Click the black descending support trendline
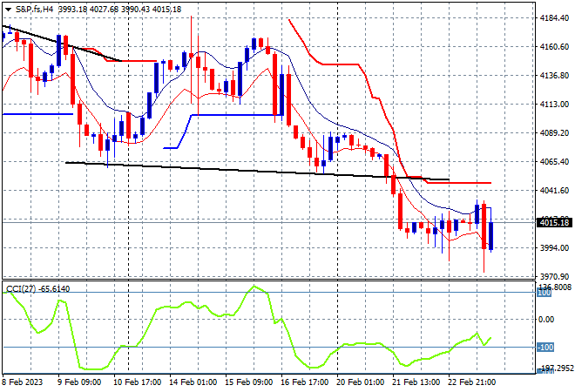This screenshot has height=392, width=575. pos(257,171)
